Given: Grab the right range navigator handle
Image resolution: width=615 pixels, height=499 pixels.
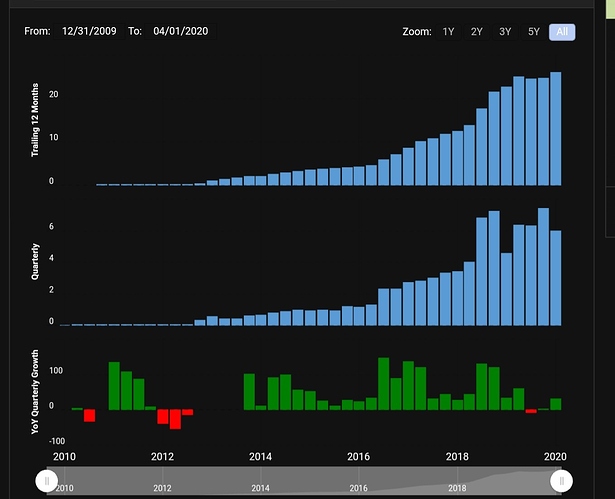Looking at the screenshot, I should coord(561,481).
